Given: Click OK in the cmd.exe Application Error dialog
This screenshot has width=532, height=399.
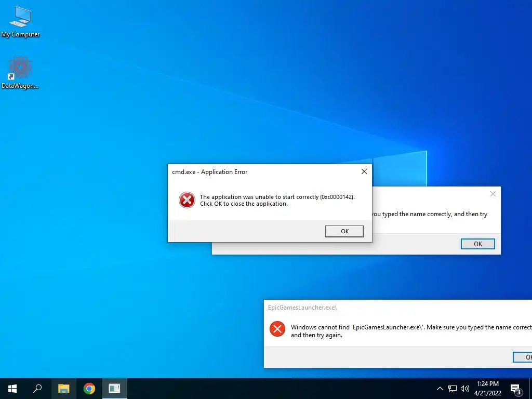Looking at the screenshot, I should click(x=344, y=231).
